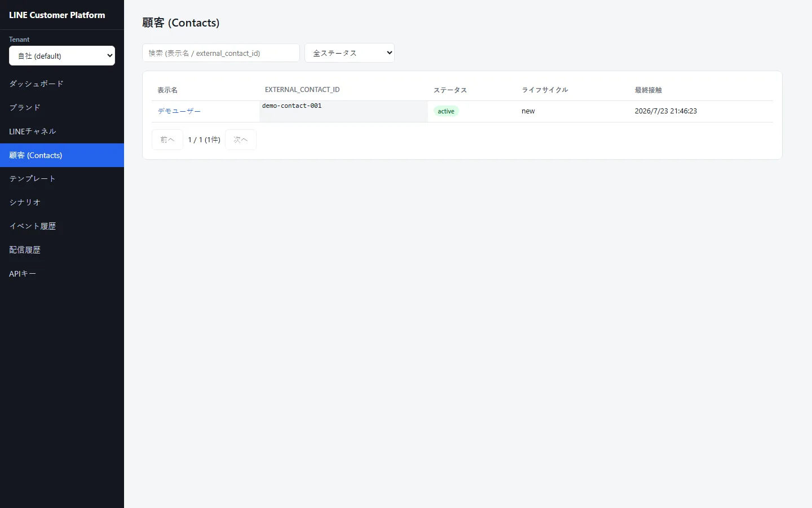This screenshot has width=812, height=508.
Task: Click the LINE Customer Platform title
Action: pos(57,15)
